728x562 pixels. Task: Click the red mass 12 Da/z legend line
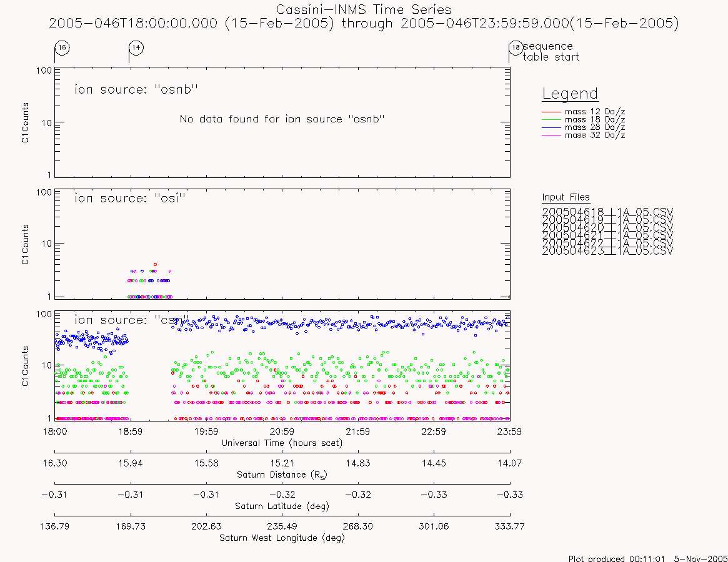click(x=552, y=112)
